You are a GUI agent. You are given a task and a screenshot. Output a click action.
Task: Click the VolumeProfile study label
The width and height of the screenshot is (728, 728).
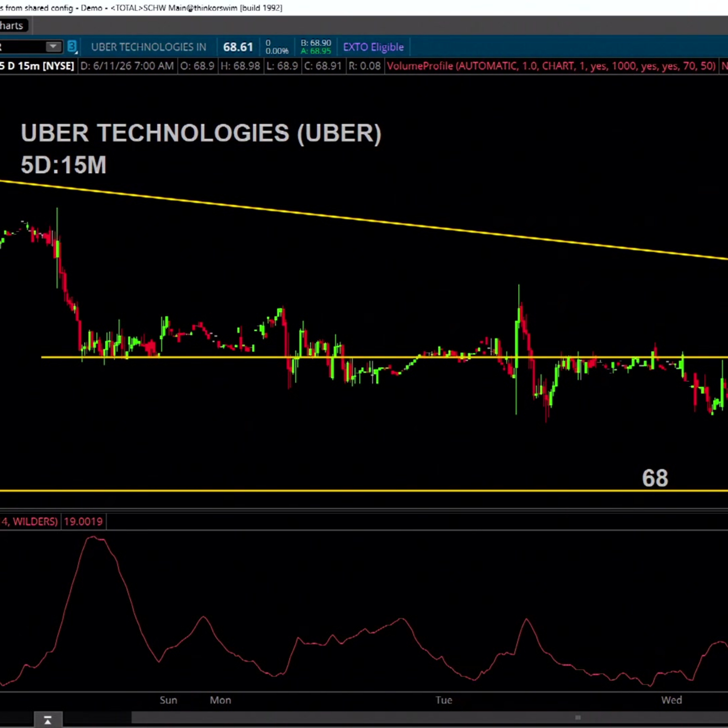tap(551, 66)
